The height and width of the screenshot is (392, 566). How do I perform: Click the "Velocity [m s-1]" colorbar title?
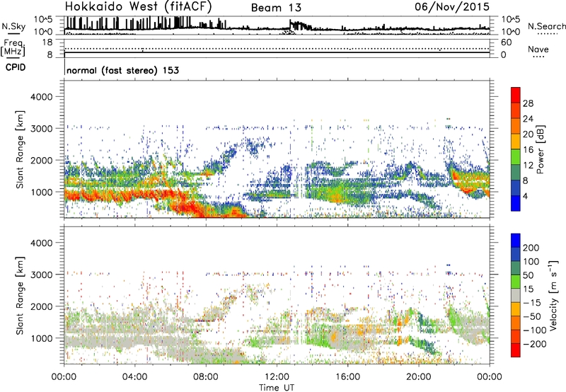pos(553,295)
